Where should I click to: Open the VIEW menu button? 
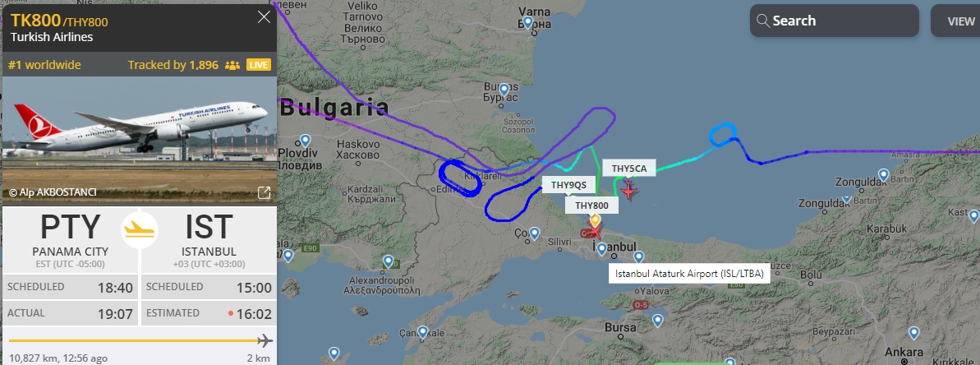(x=957, y=21)
